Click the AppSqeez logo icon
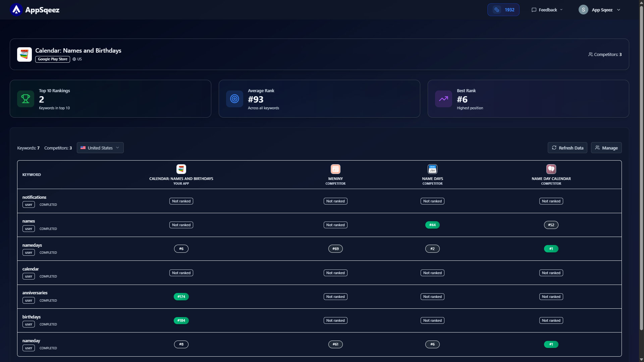Image resolution: width=644 pixels, height=362 pixels. pos(16,10)
